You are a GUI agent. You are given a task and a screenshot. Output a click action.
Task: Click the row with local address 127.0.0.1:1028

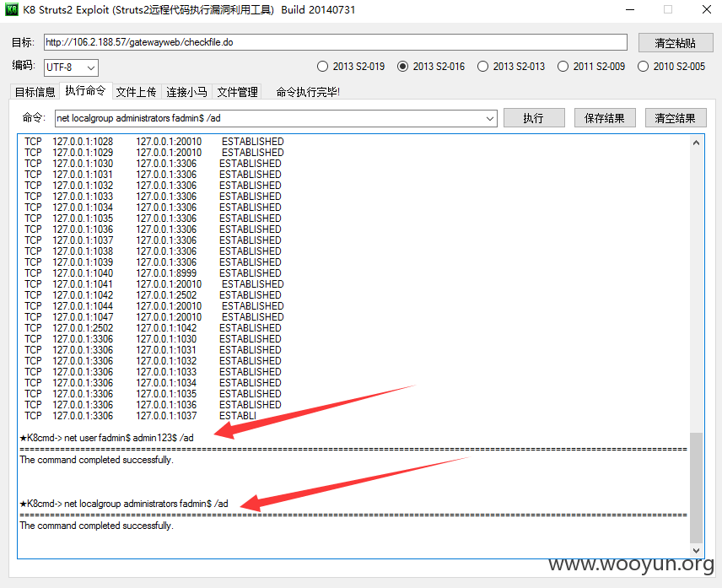(154, 142)
